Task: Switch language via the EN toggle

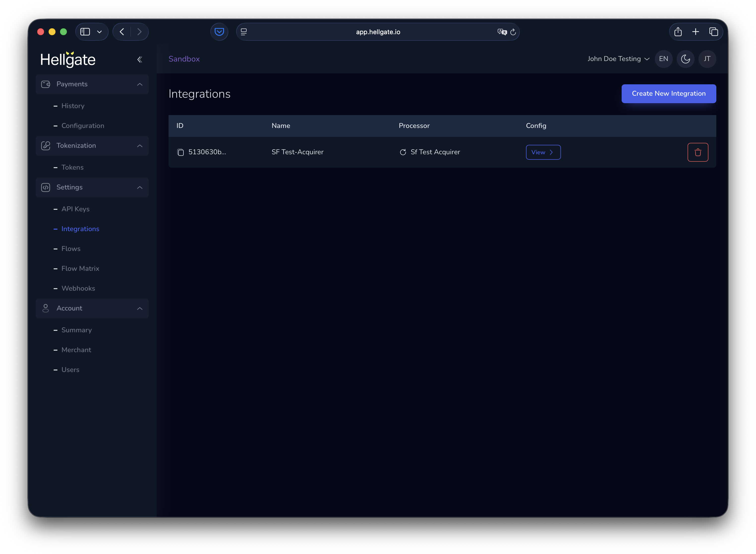Action: coord(664,59)
